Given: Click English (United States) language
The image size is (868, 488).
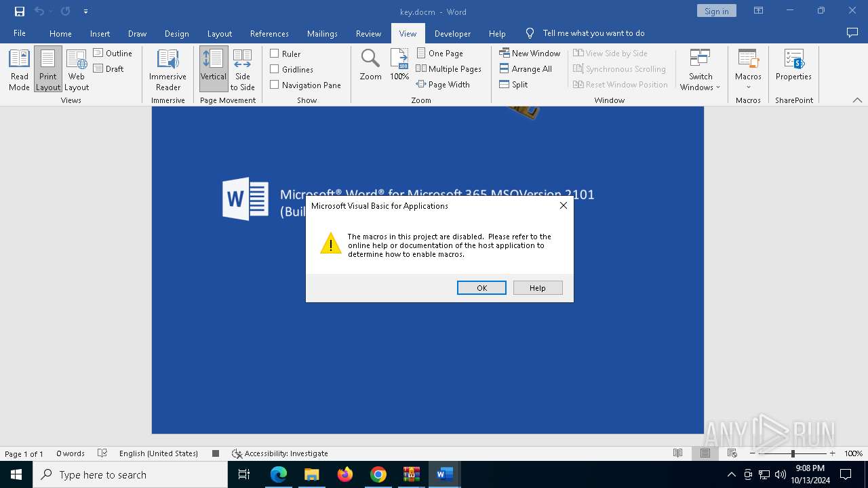Looking at the screenshot, I should click(159, 453).
